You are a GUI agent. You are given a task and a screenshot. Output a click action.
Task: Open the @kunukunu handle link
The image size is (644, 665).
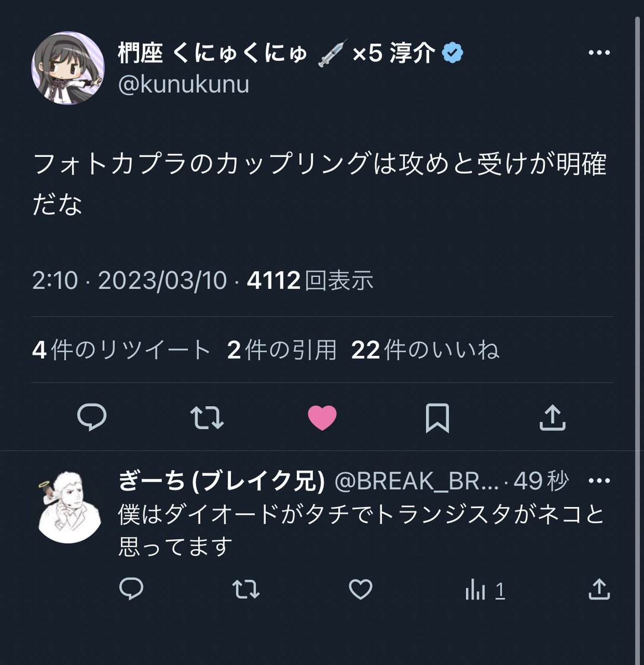pos(184,85)
